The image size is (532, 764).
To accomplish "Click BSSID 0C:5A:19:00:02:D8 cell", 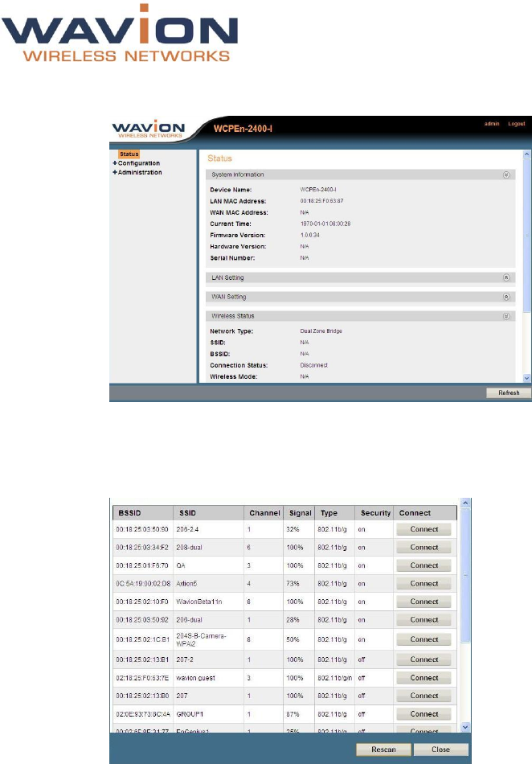I will coord(143,583).
